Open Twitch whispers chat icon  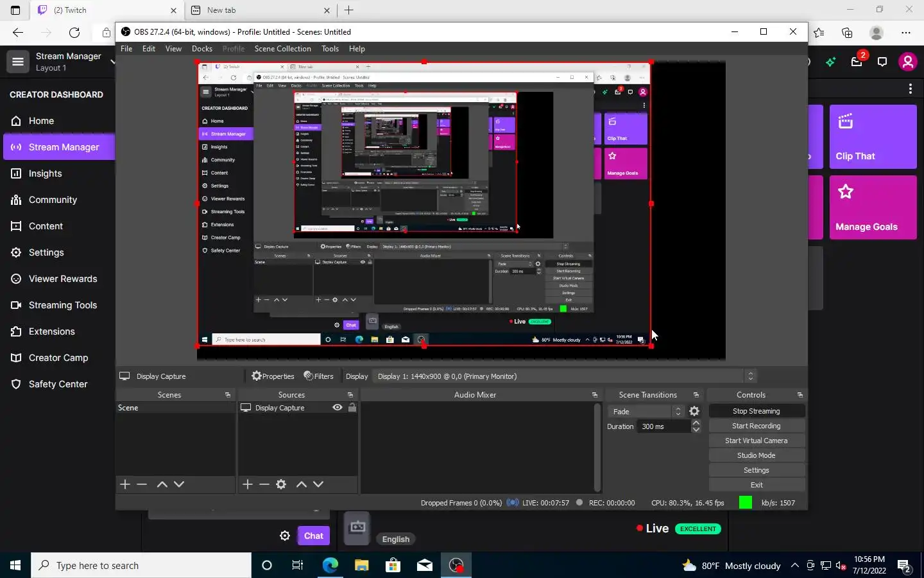tap(882, 62)
